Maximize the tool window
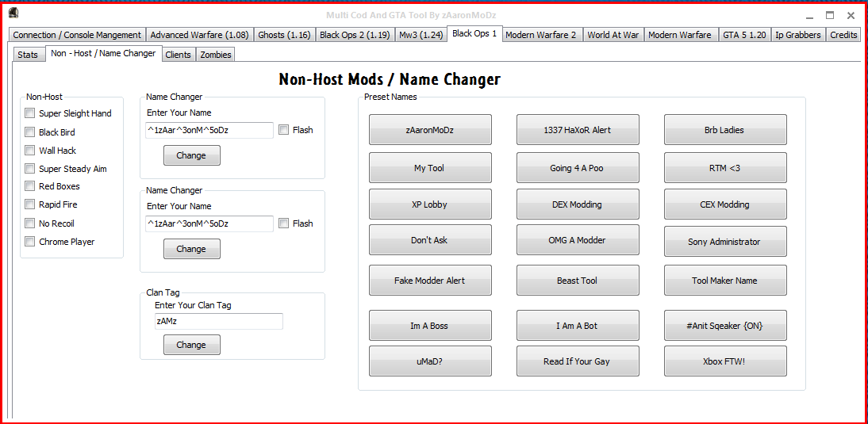 pos(830,16)
